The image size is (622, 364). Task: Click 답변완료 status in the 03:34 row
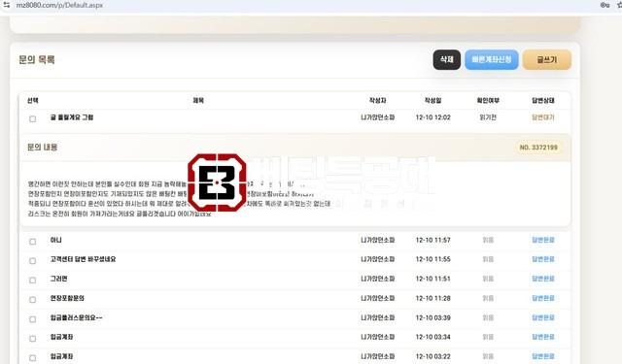(x=543, y=337)
